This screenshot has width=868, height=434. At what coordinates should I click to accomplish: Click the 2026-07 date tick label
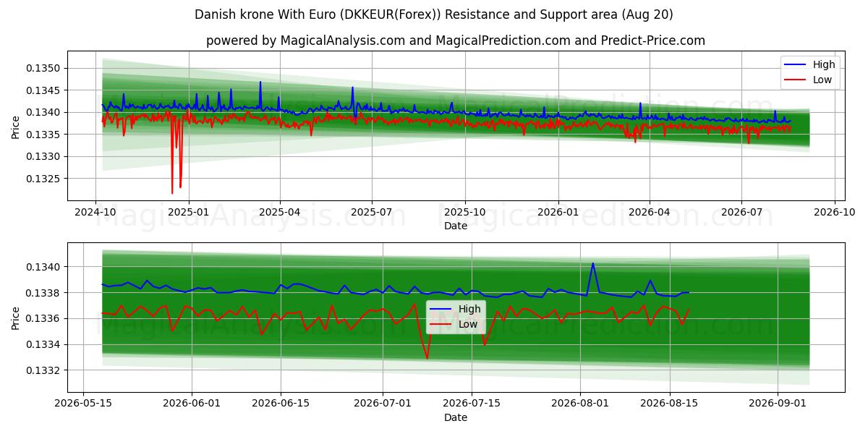point(741,213)
